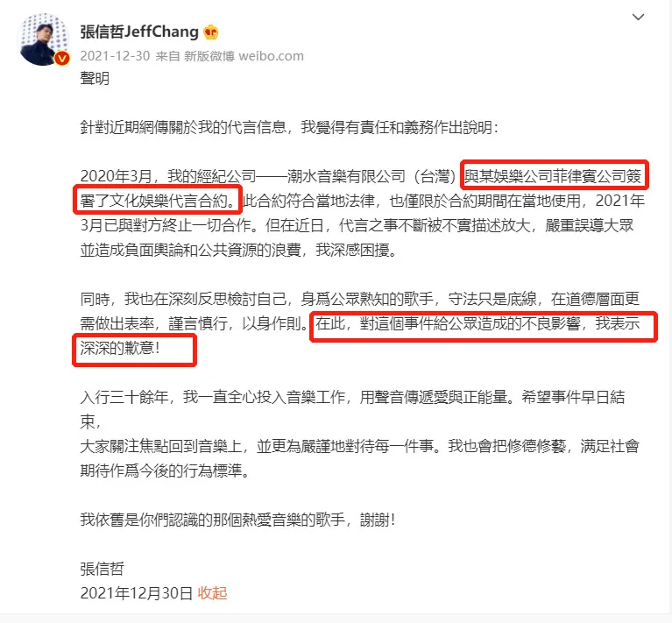
Task: Click the 聲明 heading text
Action: 95,78
